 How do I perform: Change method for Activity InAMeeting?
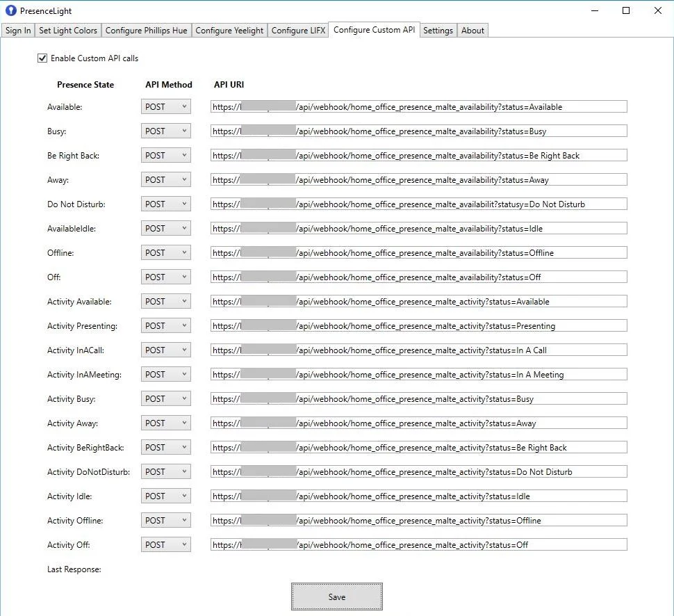(166, 375)
